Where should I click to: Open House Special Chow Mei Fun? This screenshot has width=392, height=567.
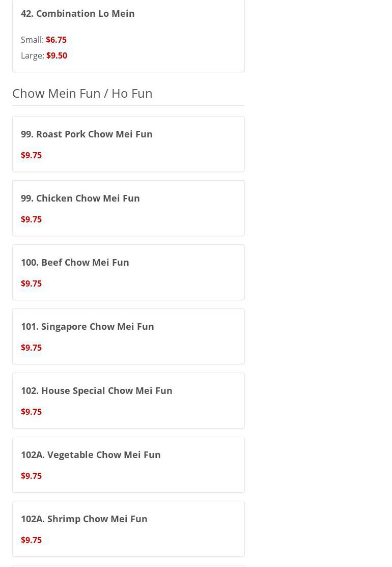coord(97,390)
